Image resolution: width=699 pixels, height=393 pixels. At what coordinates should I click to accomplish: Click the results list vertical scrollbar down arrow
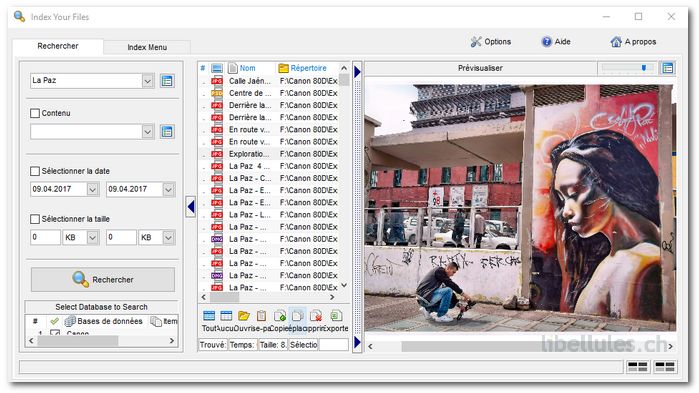click(344, 286)
